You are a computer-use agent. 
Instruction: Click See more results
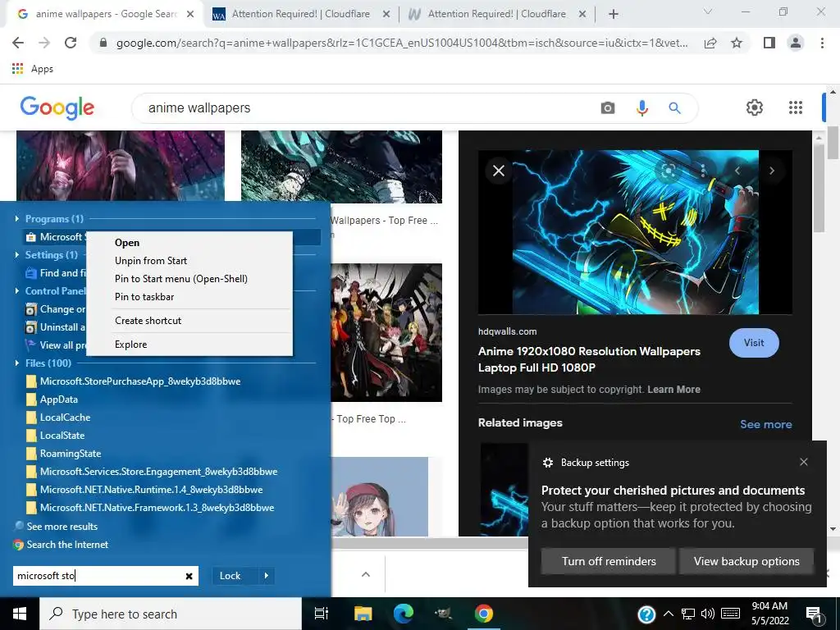click(x=62, y=527)
